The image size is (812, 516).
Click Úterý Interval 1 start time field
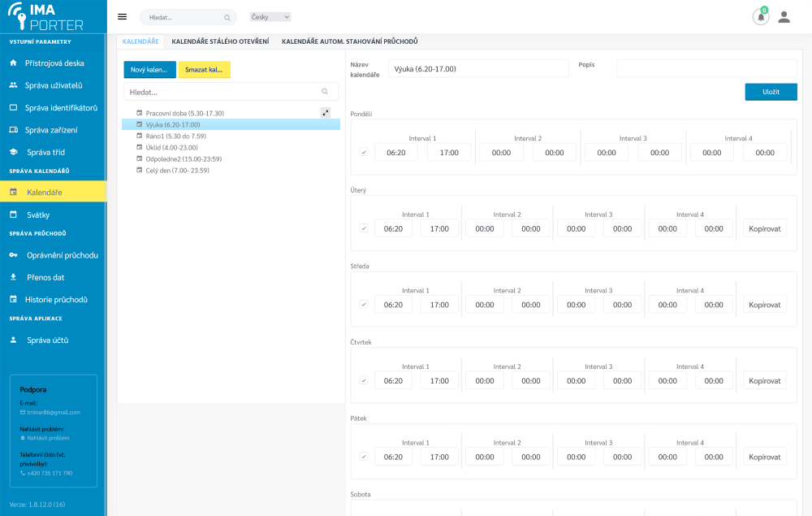393,228
